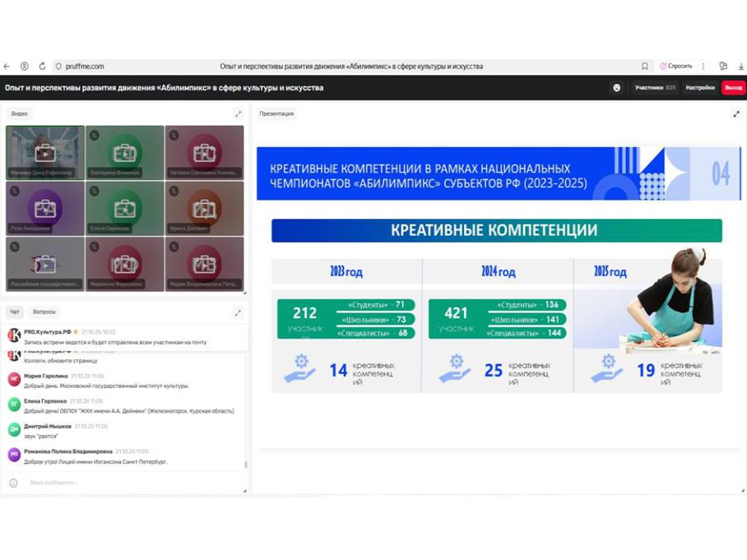The width and height of the screenshot is (747, 560).
Task: Click the browser back arrow
Action: point(7,67)
